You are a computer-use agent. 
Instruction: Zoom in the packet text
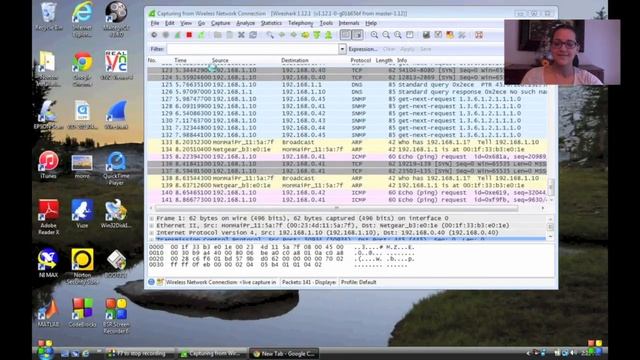[374, 35]
